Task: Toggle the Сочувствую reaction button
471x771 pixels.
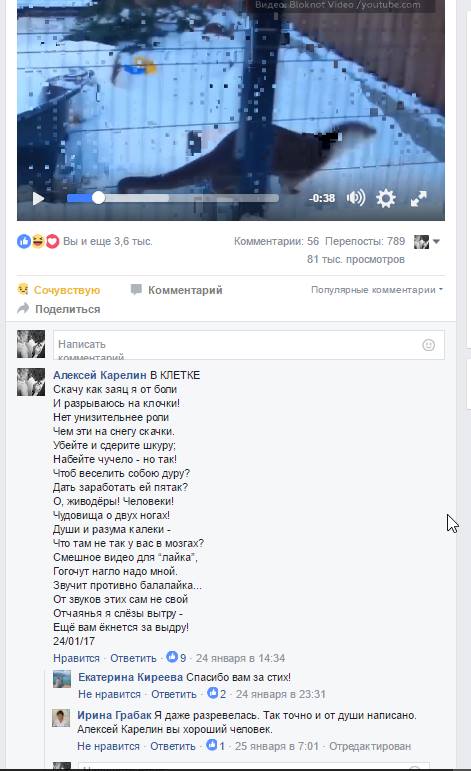Action: [x=59, y=290]
